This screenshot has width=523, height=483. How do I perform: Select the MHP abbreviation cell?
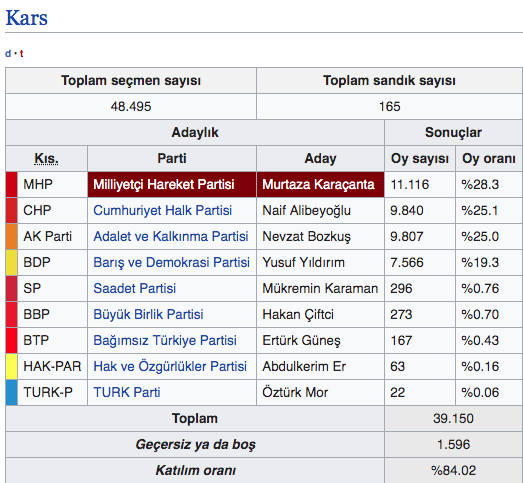(52, 184)
